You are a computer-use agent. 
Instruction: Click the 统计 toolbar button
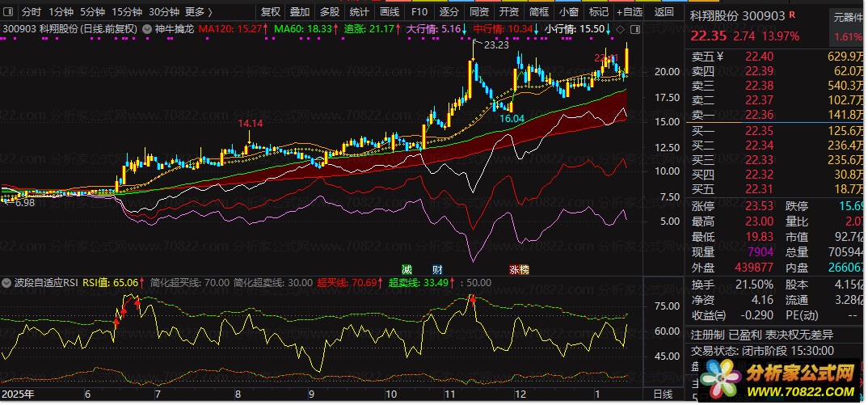[x=360, y=11]
